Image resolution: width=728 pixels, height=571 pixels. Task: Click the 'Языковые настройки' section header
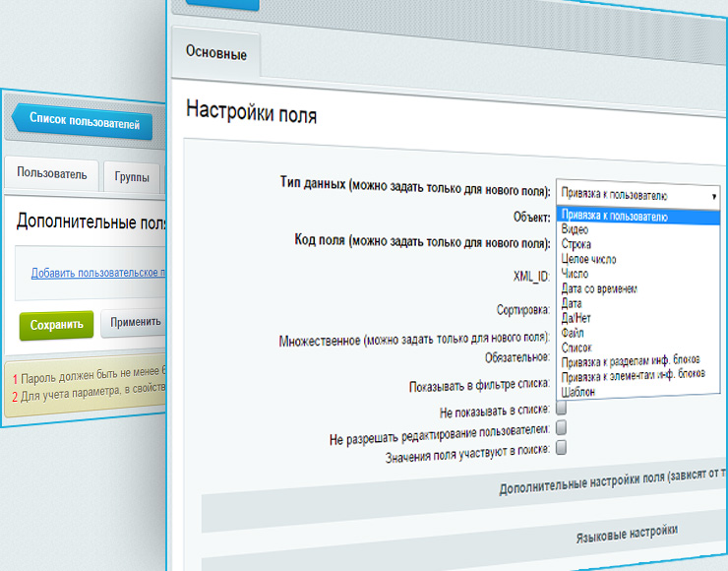click(x=626, y=531)
